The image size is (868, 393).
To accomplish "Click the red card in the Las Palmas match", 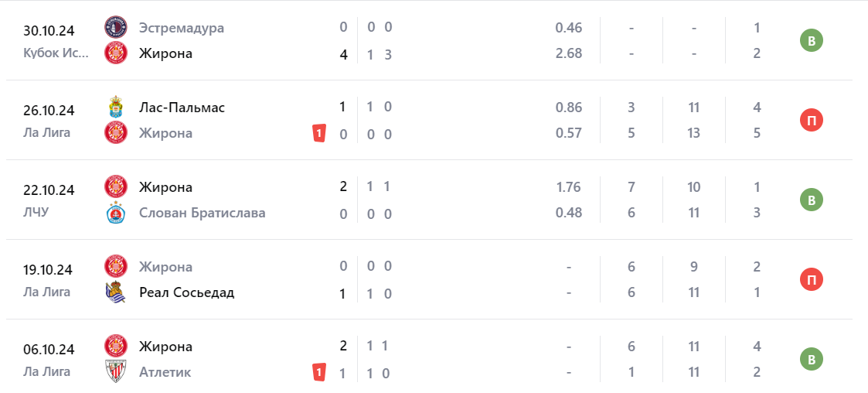I will point(318,133).
